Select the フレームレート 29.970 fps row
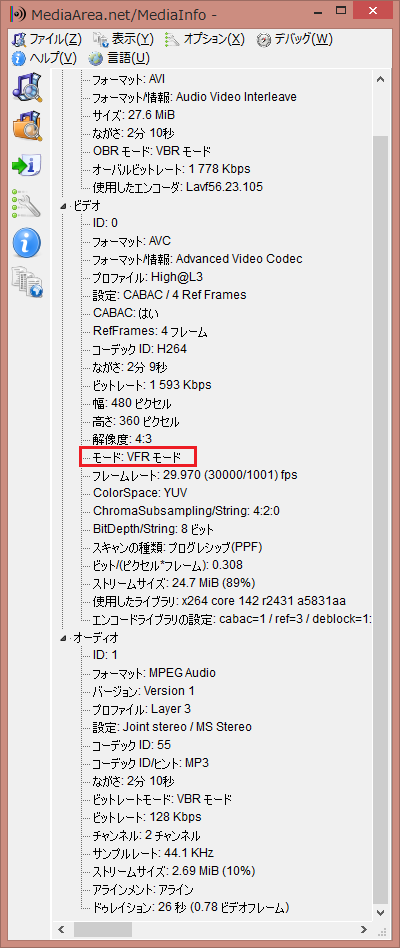This screenshot has width=400, height=948. [x=195, y=475]
